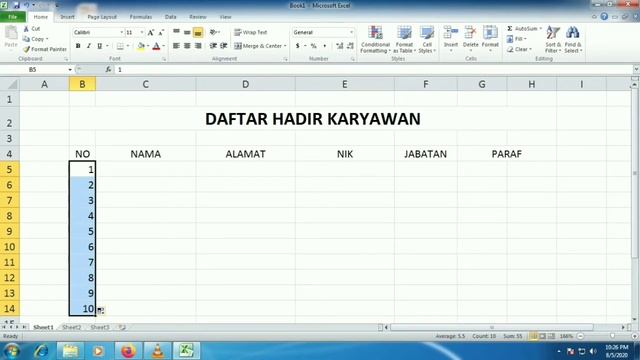The height and width of the screenshot is (360, 640).
Task: Apply red Font Color swatch
Action: coord(156,46)
